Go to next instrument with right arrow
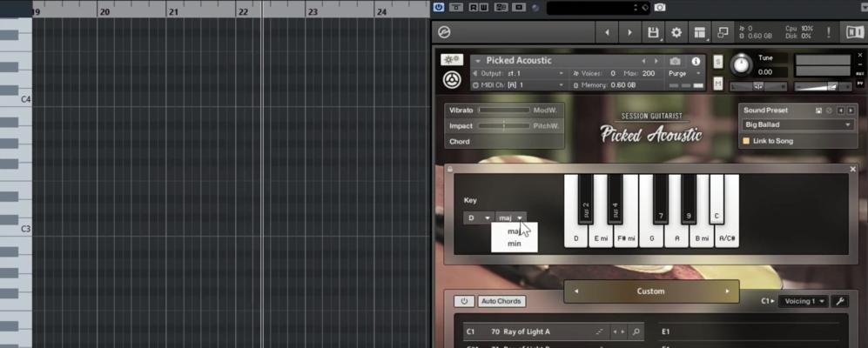The height and width of the screenshot is (348, 868). coord(629,33)
